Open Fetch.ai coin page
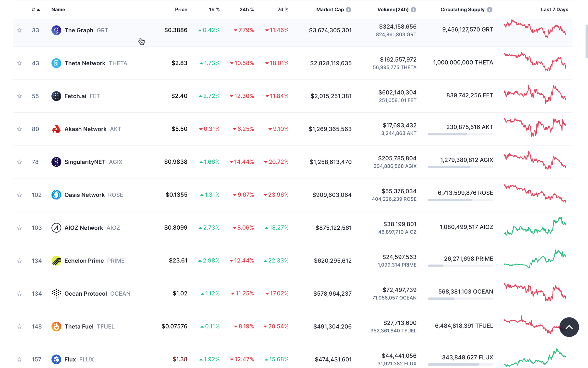 point(75,96)
